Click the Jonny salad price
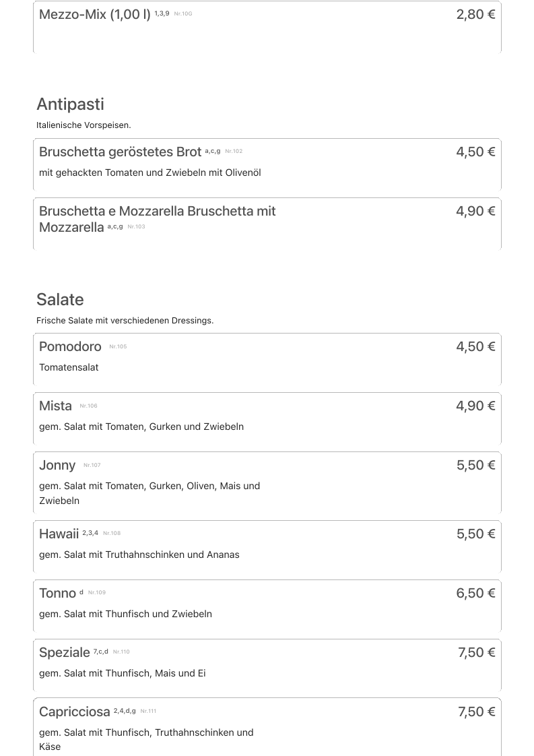Viewport: 534px width, 756px height. tap(475, 466)
